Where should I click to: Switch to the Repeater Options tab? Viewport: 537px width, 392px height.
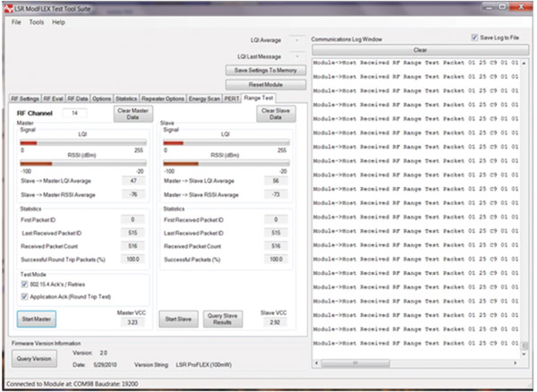click(163, 98)
